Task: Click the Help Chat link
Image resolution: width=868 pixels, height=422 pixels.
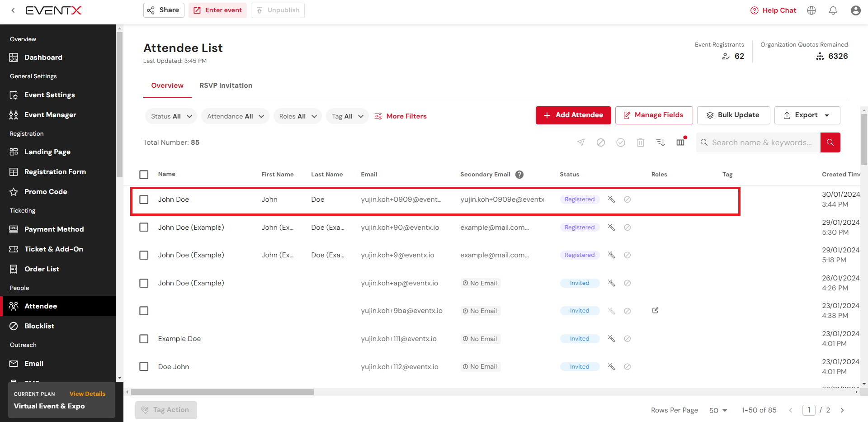Action: click(x=773, y=10)
